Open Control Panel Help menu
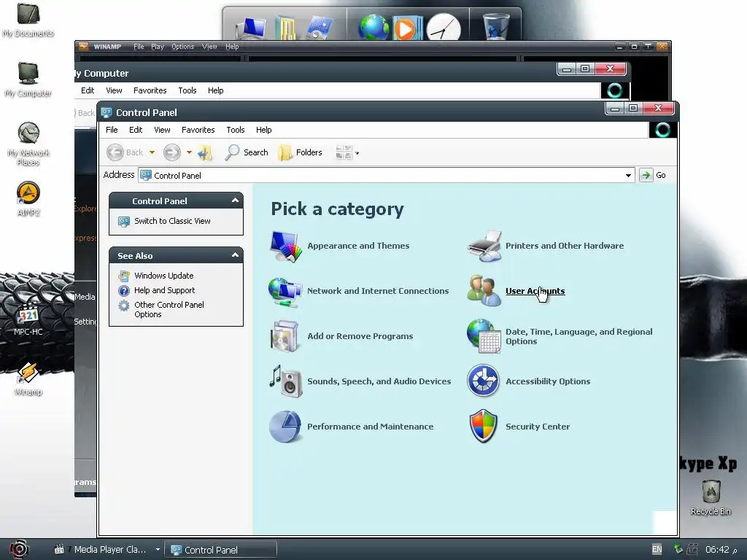Viewport: 747px width, 560px height. [x=263, y=130]
